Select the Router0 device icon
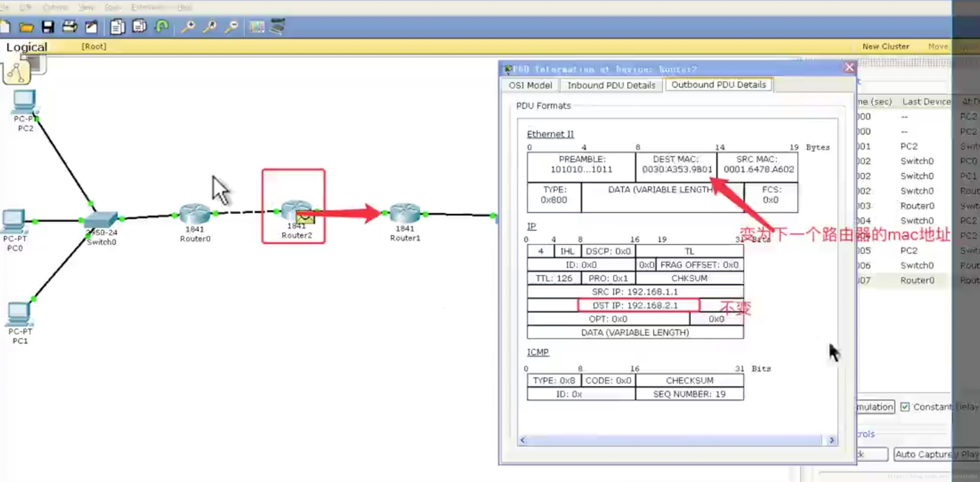 tap(195, 213)
